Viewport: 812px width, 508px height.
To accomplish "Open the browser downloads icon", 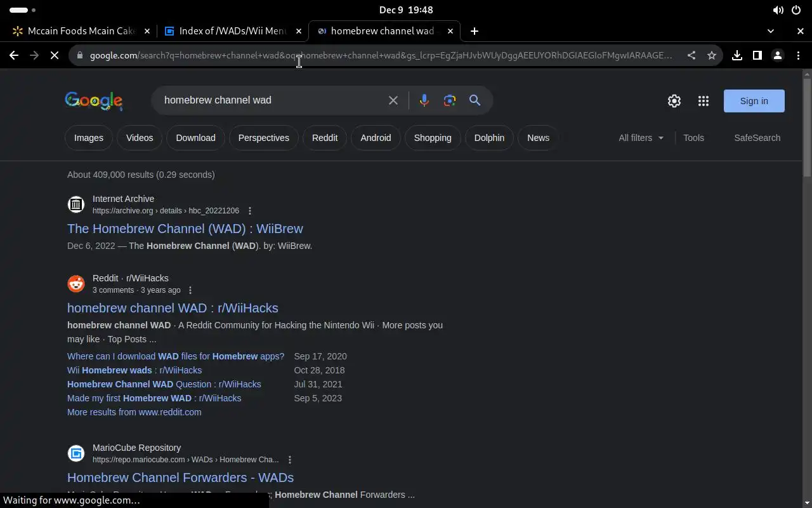I will [737, 55].
